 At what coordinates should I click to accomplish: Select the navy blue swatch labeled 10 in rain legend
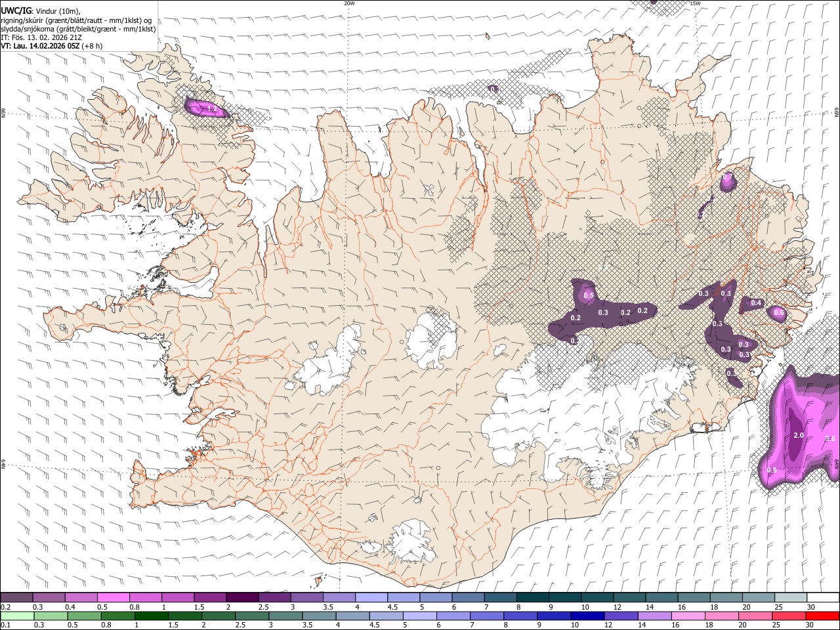pyautogui.click(x=587, y=616)
